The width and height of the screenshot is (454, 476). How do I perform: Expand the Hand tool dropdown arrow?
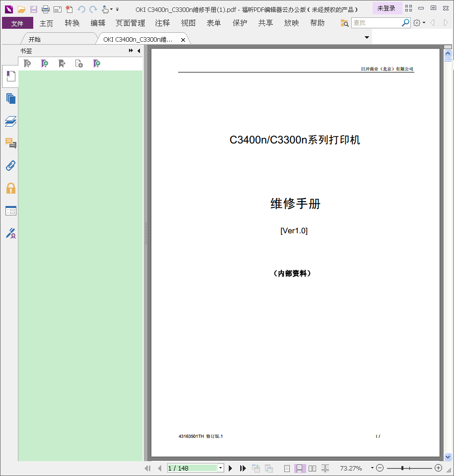[111, 9]
